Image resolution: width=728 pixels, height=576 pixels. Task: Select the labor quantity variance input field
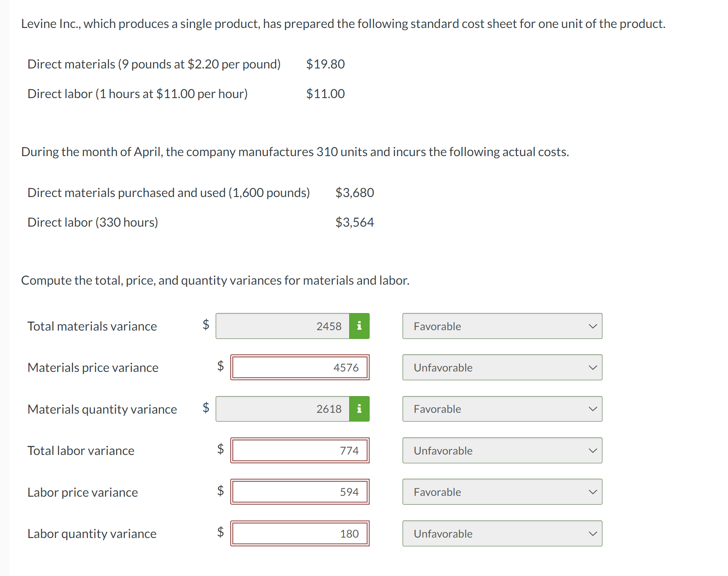coord(300,533)
